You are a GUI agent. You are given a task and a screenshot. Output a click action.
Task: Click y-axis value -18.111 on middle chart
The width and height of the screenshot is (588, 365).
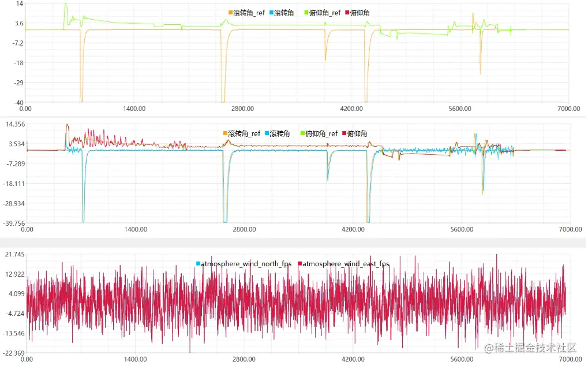click(14, 184)
